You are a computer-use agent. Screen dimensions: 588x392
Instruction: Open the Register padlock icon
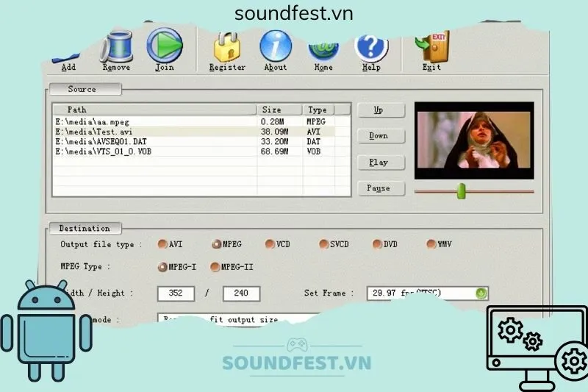tap(227, 47)
